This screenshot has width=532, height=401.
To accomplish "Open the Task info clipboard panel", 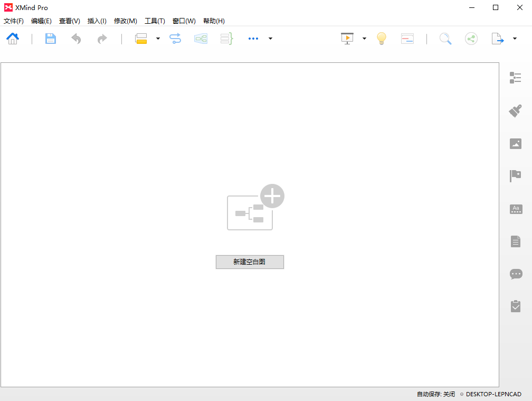I will pos(515,306).
